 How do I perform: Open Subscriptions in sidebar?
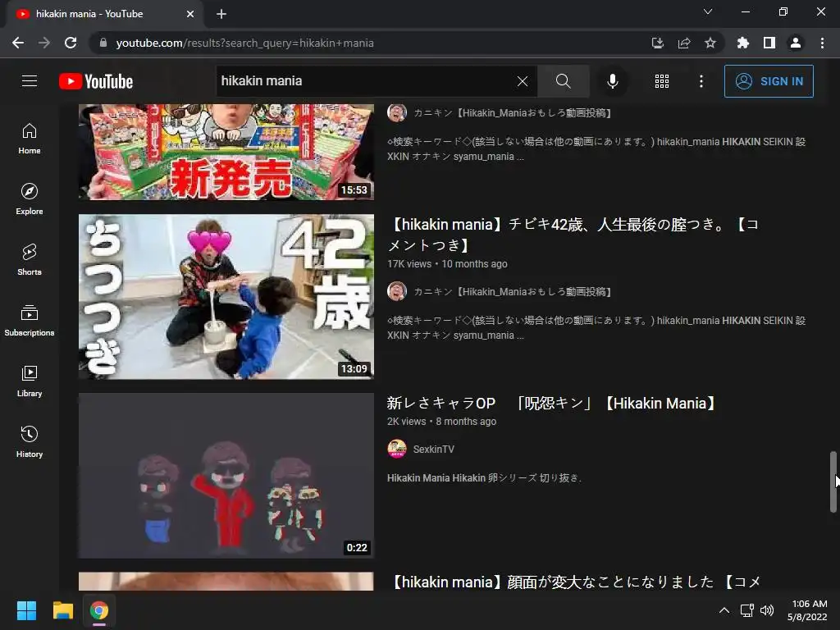point(30,321)
